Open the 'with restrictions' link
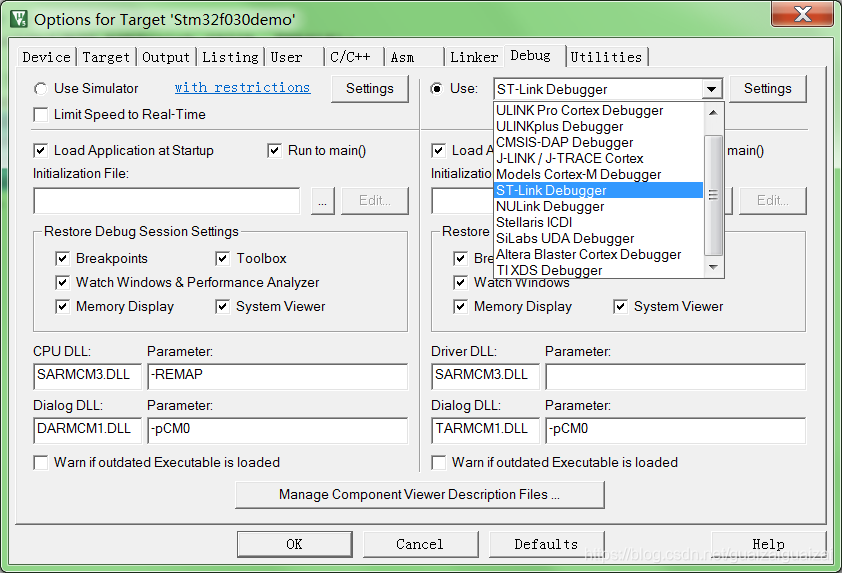 pyautogui.click(x=242, y=88)
